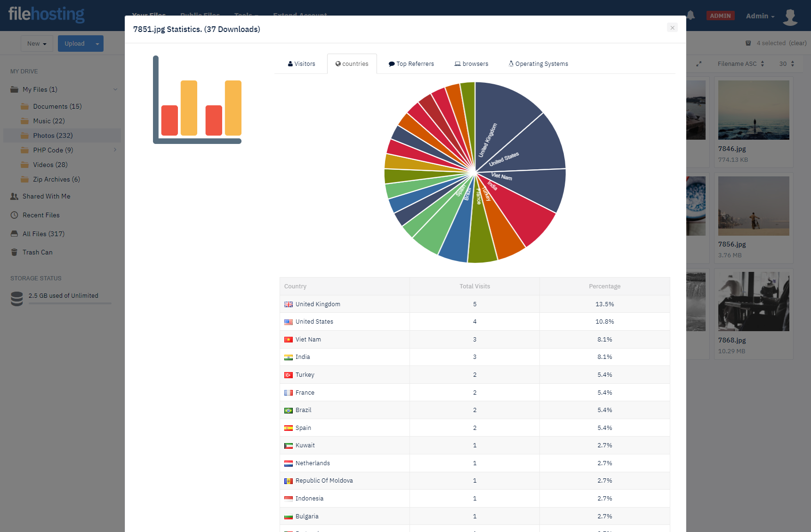Screen dimensions: 811x532
Task: Collapse the My Files tree chevron
Action: tap(115, 89)
